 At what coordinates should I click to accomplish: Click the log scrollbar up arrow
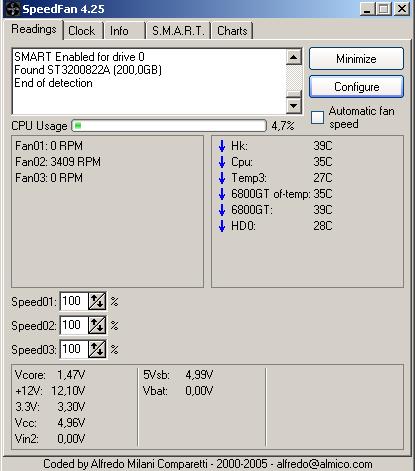294,57
